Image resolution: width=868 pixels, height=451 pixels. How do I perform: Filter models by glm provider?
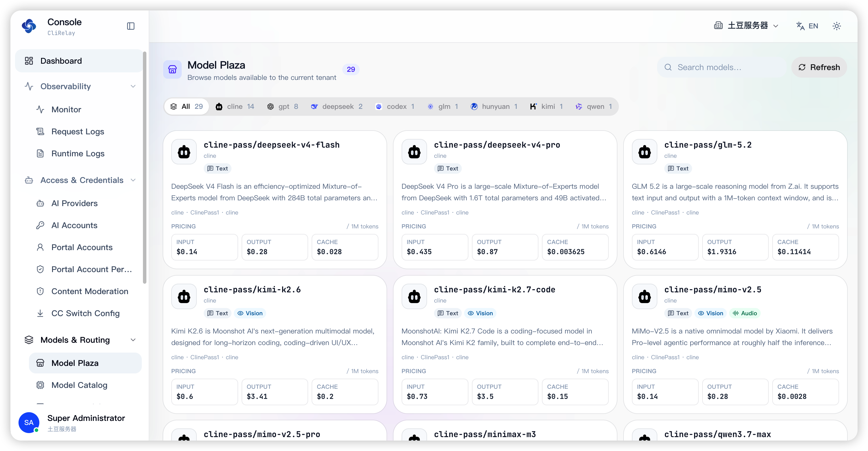point(443,107)
